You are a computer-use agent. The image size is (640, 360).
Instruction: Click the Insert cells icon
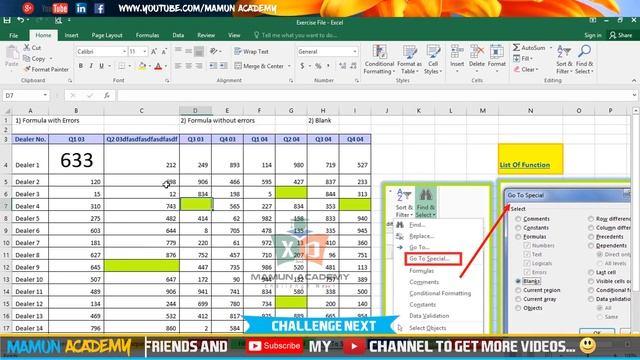(457, 52)
